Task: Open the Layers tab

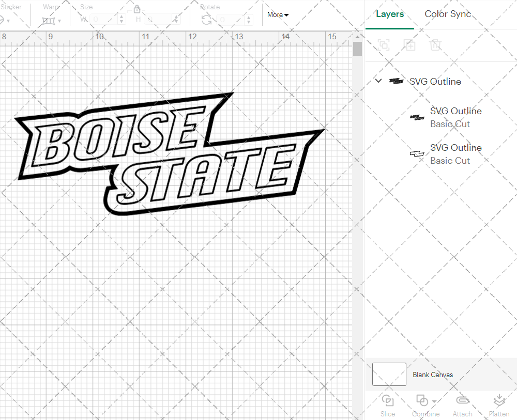Action: click(390, 14)
